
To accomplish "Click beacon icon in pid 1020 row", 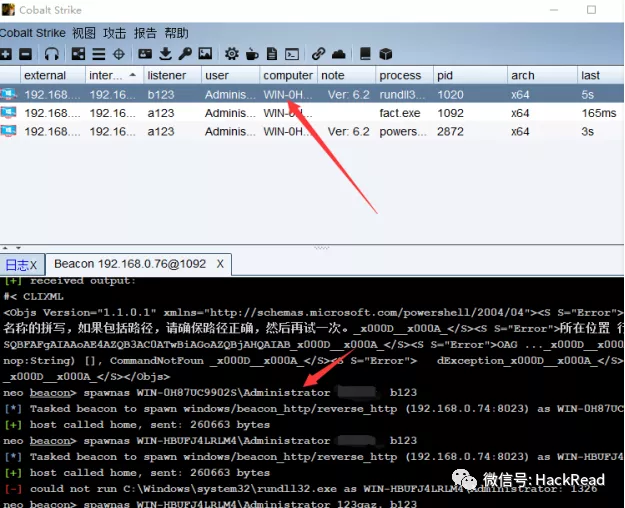I will click(8, 94).
